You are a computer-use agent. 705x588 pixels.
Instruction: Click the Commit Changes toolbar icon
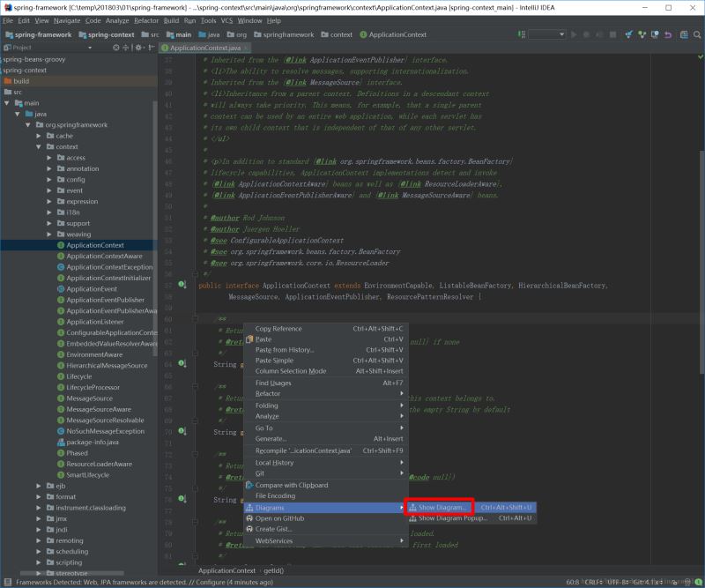coord(642,32)
